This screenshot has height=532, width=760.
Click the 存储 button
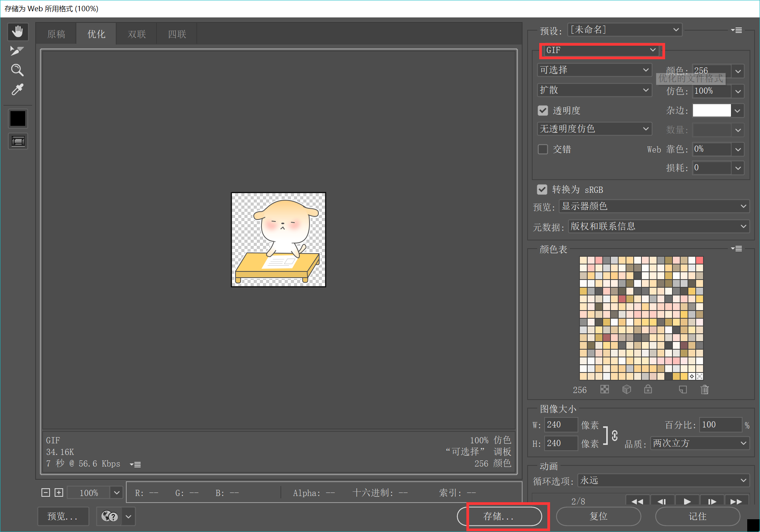click(499, 516)
